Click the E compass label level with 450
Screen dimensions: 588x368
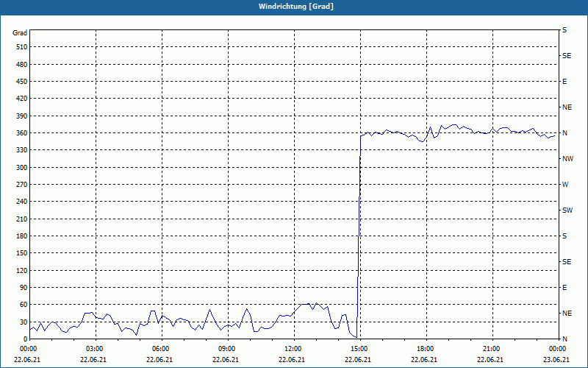[564, 82]
